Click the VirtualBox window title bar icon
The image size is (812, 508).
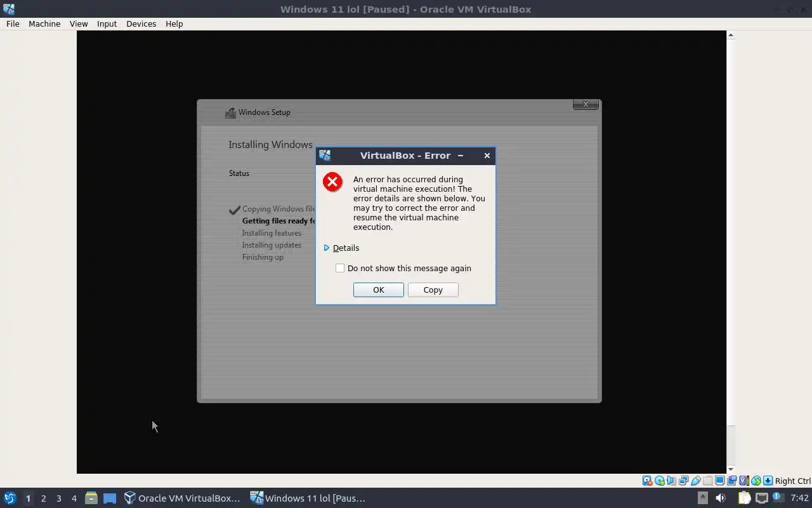tap(8, 9)
